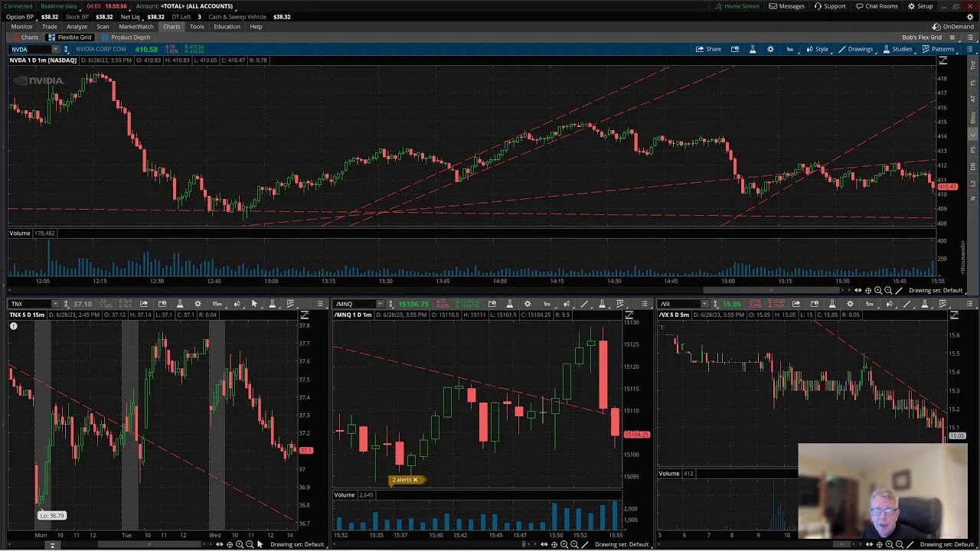Dismiss the 2 alerts badge on /MNQ chart
Screen dimensions: 980x551
click(415, 480)
